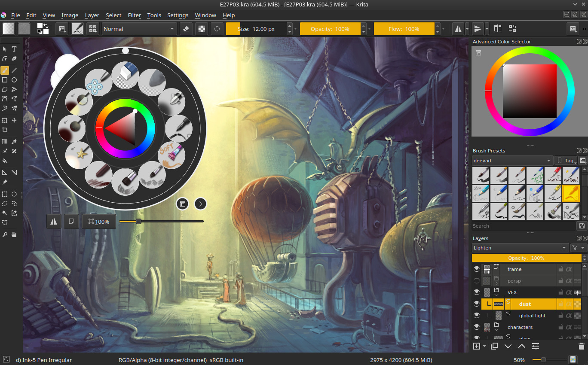Viewport: 588px width, 365px height.
Task: Click the brush presets Search field
Action: (x=524, y=226)
